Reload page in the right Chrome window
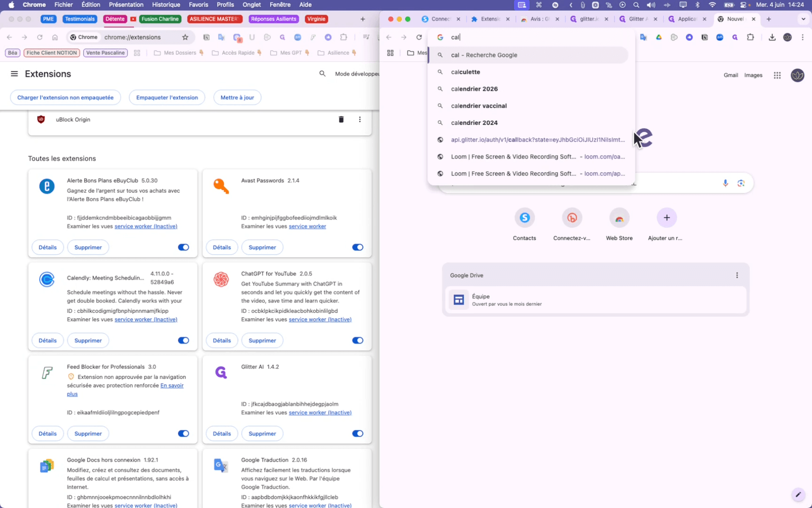 419,37
